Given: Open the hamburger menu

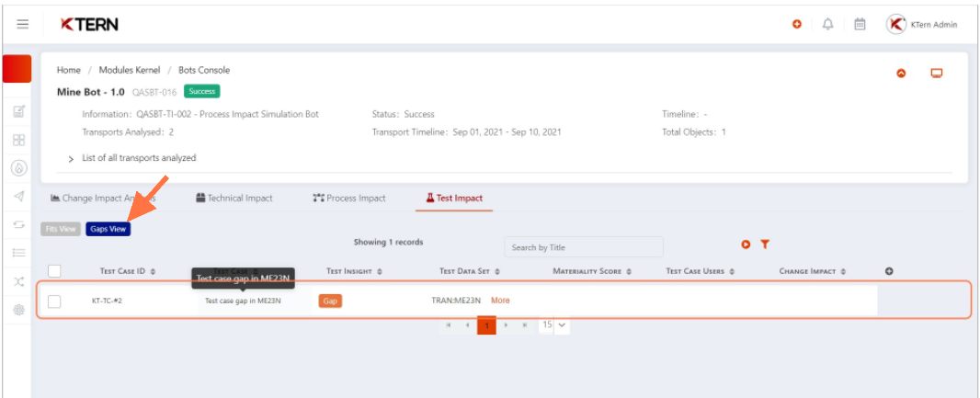Looking at the screenshot, I should coord(22,25).
